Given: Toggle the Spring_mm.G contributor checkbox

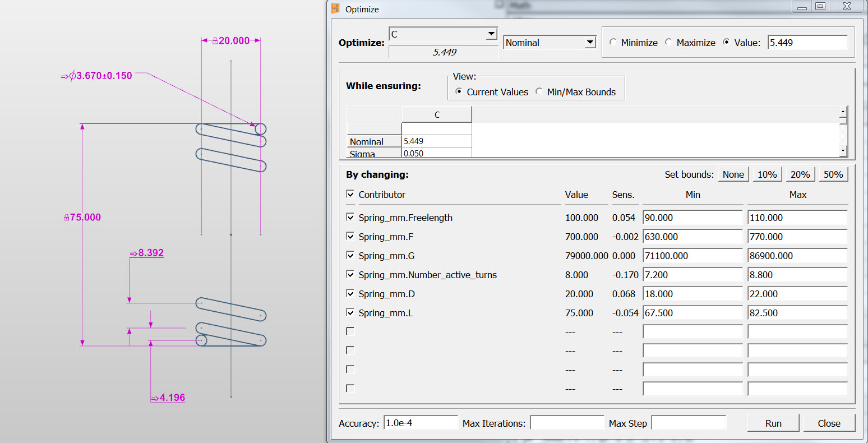Looking at the screenshot, I should tap(350, 256).
